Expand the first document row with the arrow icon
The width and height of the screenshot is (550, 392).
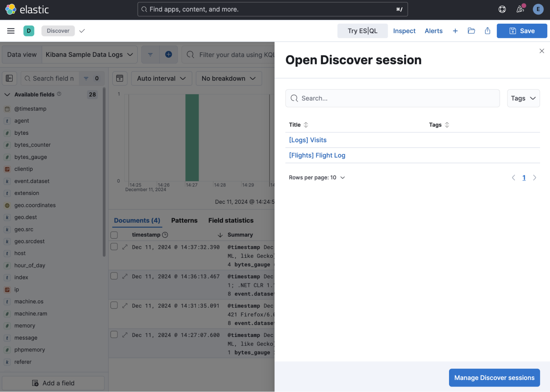click(125, 247)
